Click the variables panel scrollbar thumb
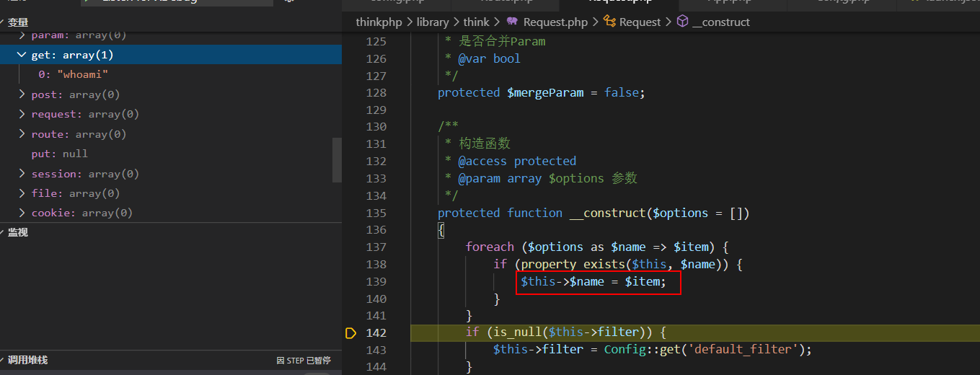The height and width of the screenshot is (375, 980). point(337,159)
